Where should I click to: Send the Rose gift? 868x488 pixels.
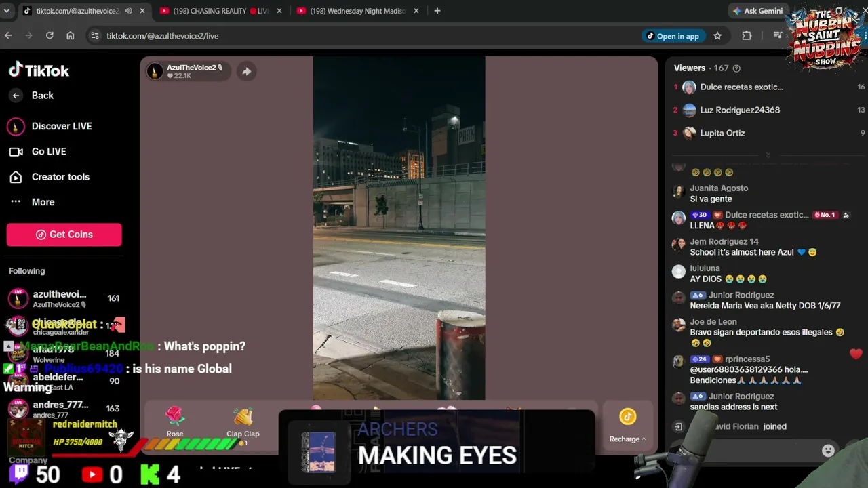pos(175,422)
